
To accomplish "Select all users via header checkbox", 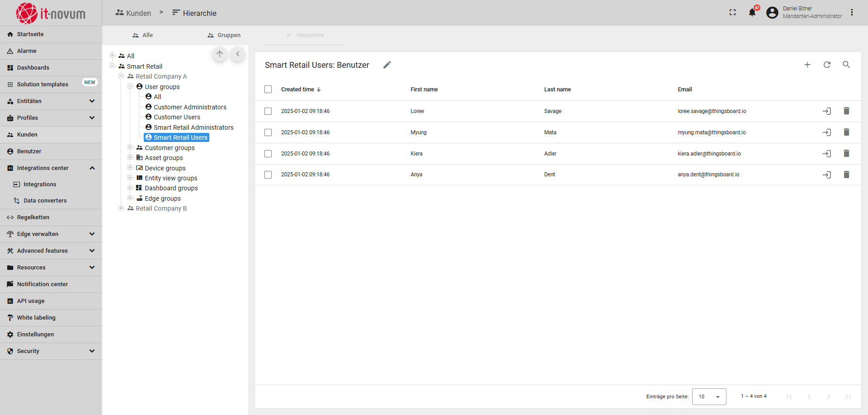I will 268,90.
